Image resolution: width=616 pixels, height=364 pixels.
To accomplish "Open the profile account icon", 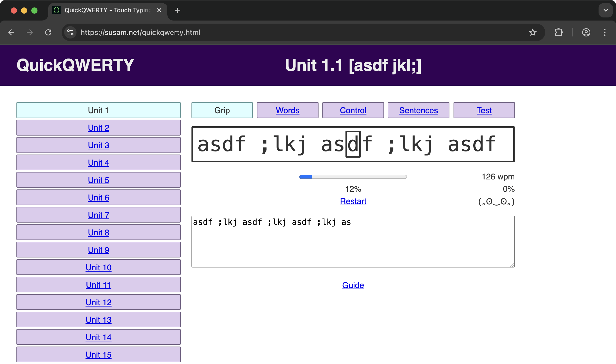I will pyautogui.click(x=586, y=32).
